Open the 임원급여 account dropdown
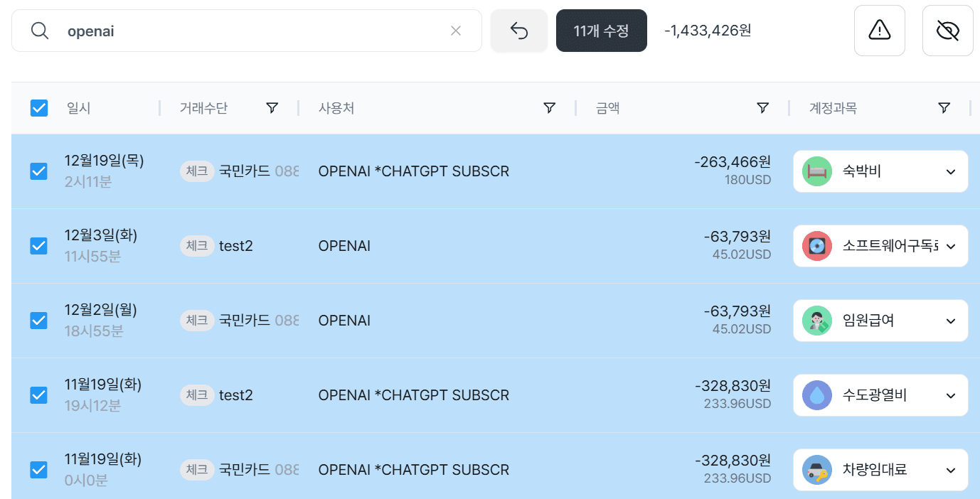Image resolution: width=980 pixels, height=499 pixels. (x=880, y=321)
